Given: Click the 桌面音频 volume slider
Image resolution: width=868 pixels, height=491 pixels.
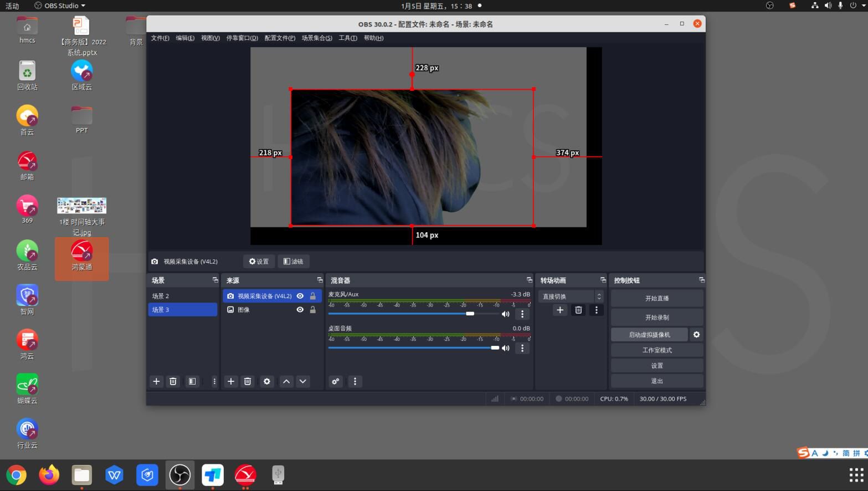Looking at the screenshot, I should (413, 348).
